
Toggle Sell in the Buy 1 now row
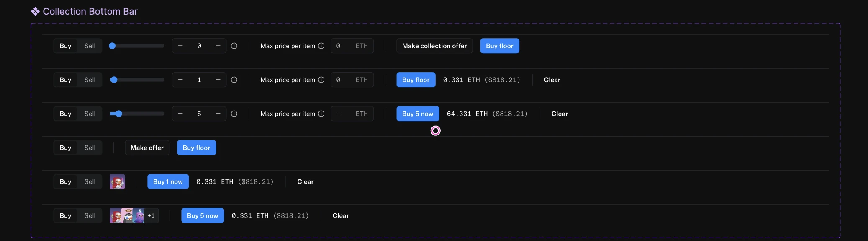[x=90, y=182]
